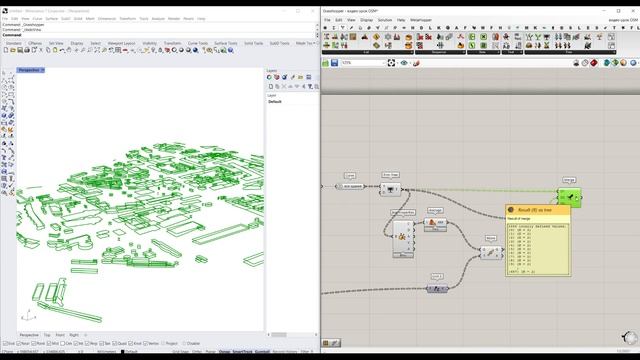Viewport: 640px width, 360px height.
Task: Click the Save disk icon in Grasshopper canvas toolbar
Action: click(x=334, y=62)
